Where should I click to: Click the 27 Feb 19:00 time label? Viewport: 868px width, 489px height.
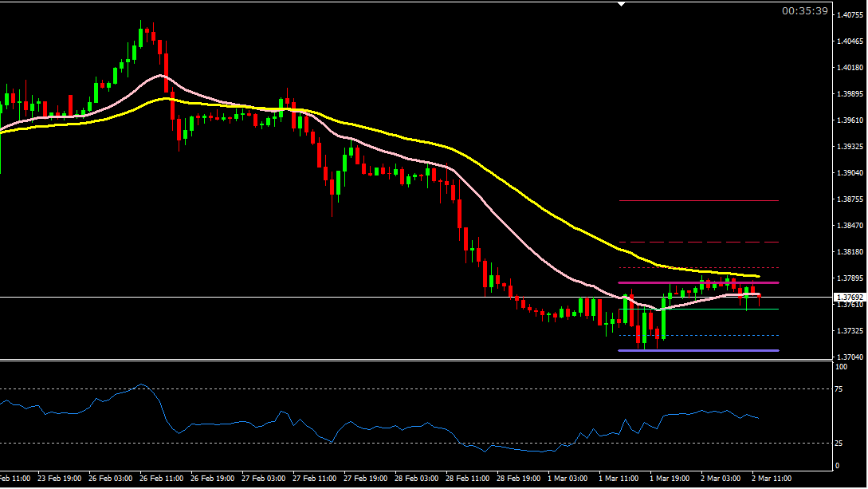coord(365,479)
